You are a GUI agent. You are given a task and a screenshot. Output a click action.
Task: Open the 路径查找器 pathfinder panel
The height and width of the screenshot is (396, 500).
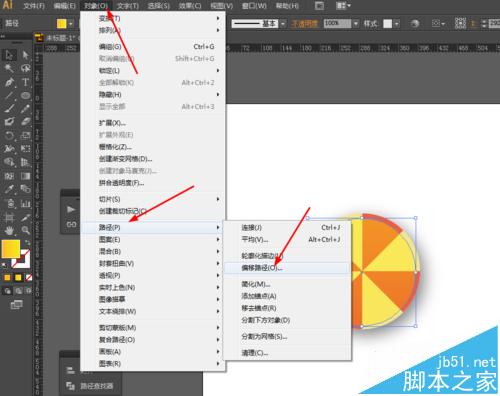pyautogui.click(x=91, y=386)
